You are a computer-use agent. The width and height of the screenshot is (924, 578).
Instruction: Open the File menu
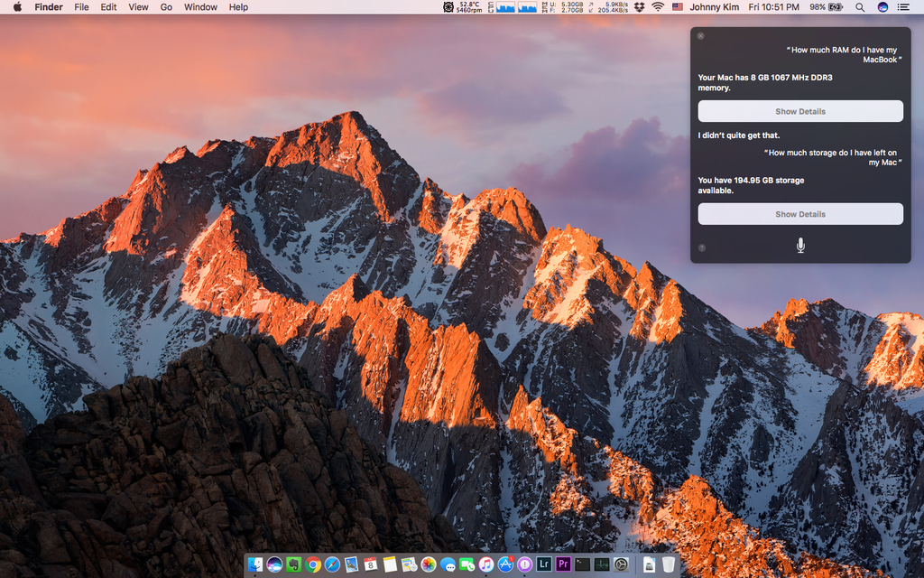81,7
